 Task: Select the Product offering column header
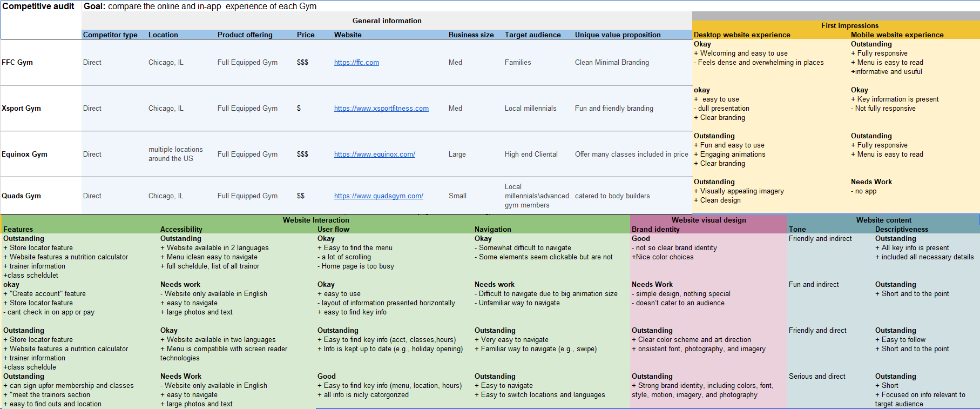pos(245,35)
